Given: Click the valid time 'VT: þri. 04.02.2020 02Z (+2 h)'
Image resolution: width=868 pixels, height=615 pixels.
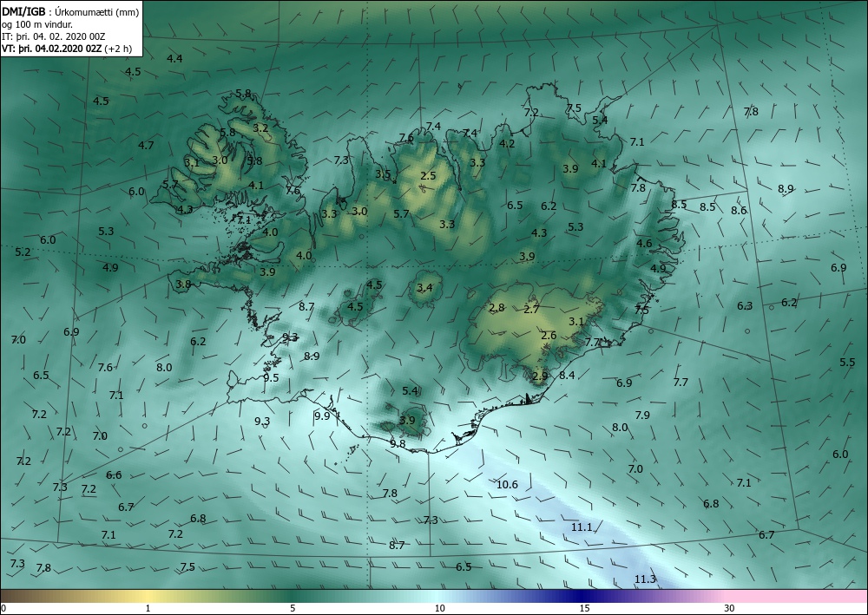Looking at the screenshot, I should coord(67,49).
